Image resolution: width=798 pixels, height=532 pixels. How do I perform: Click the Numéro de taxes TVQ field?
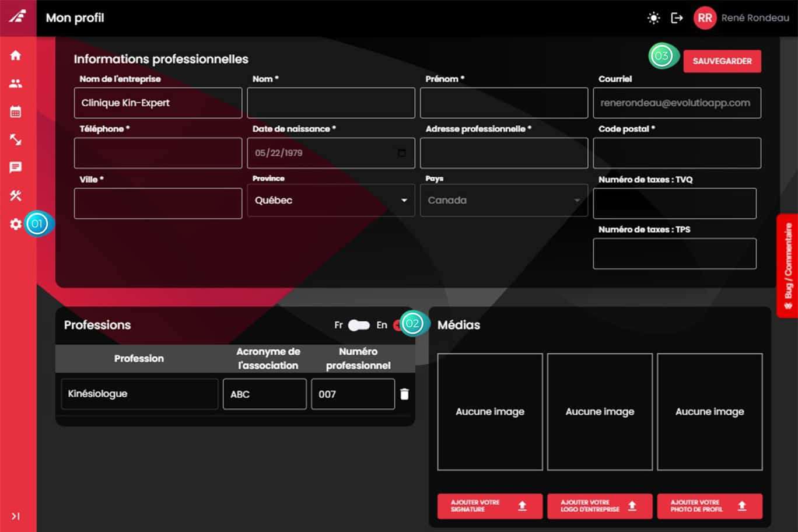click(674, 203)
